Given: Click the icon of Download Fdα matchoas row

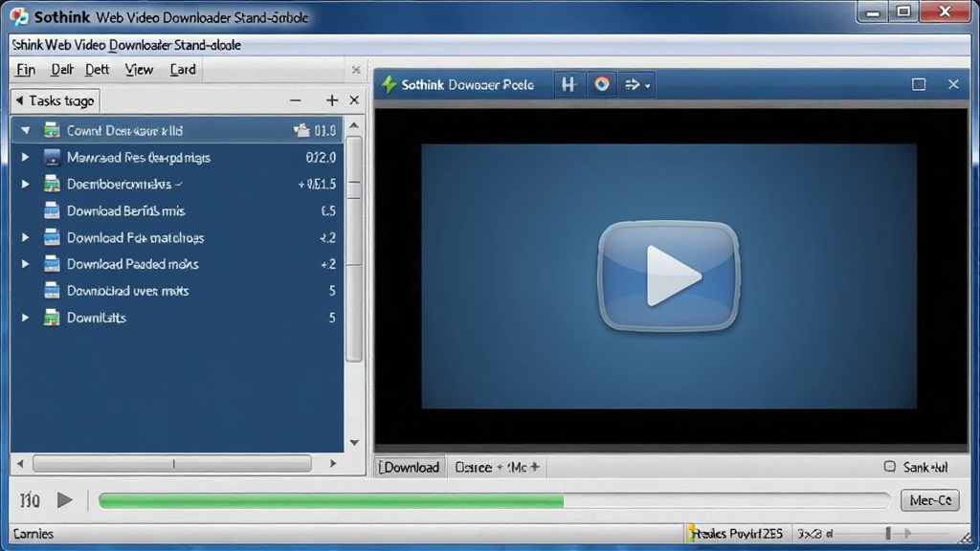Looking at the screenshot, I should tap(52, 237).
